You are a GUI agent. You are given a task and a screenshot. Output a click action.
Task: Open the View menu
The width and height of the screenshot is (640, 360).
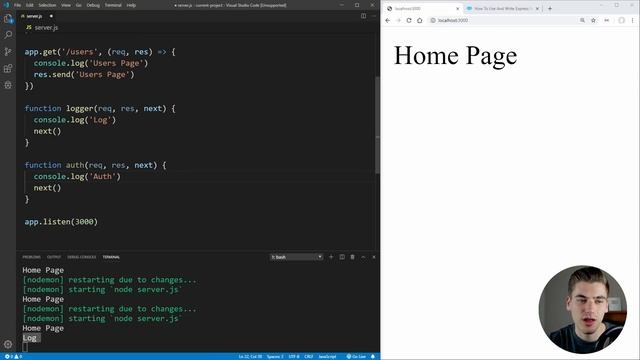tap(66, 5)
